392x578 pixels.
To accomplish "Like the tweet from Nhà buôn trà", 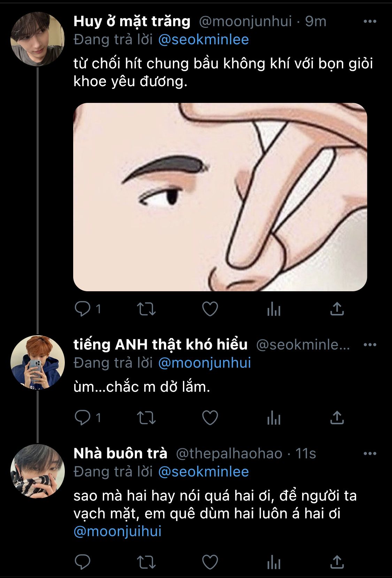I will [210, 562].
